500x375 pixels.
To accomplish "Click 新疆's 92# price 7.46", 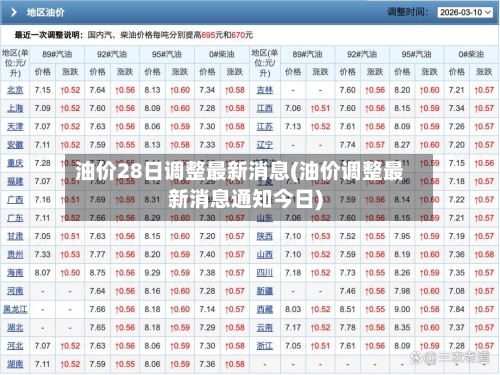I will coord(348,291).
